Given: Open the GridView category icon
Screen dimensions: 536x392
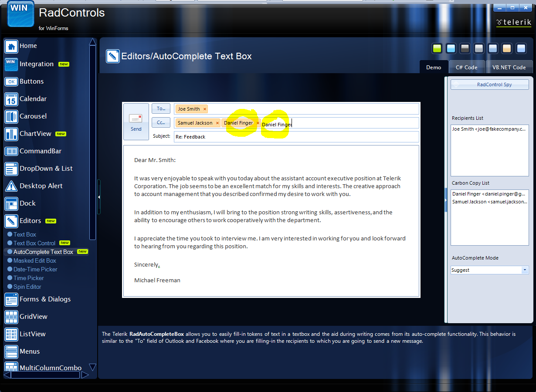Looking at the screenshot, I should [x=11, y=317].
